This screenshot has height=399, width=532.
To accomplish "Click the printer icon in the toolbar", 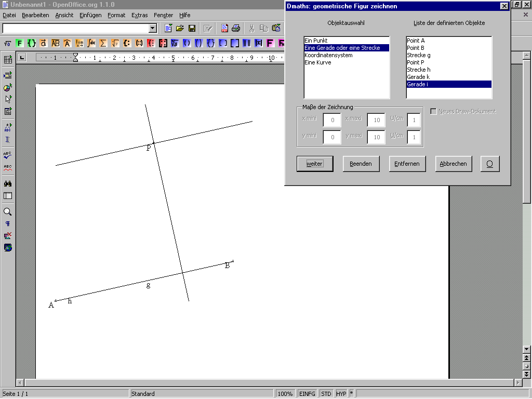I will 236,28.
